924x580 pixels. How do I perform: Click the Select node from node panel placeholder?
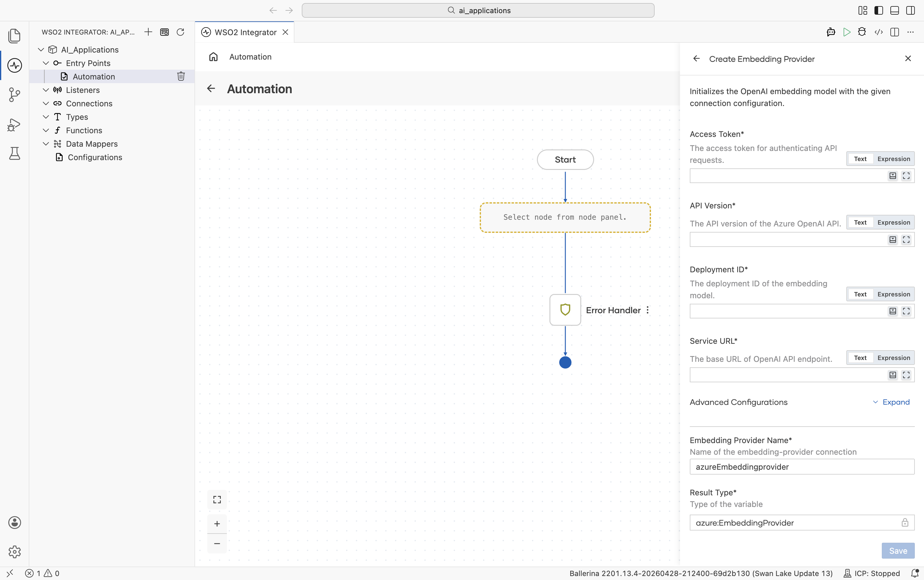tap(565, 218)
